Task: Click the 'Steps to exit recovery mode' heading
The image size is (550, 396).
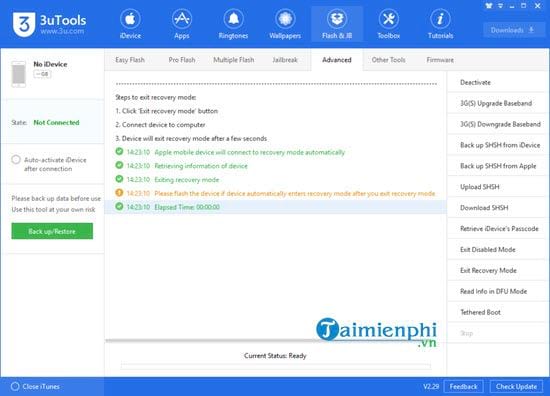Action: [156, 98]
